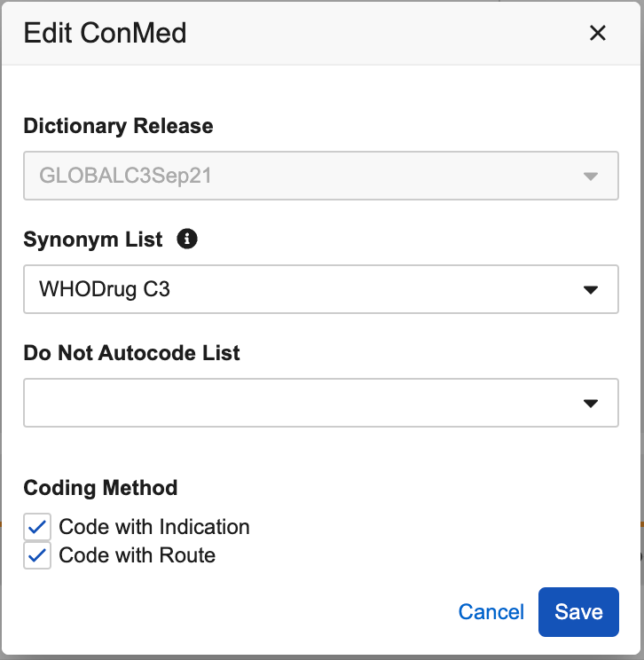Click the 'Code with Route' label text

(137, 555)
